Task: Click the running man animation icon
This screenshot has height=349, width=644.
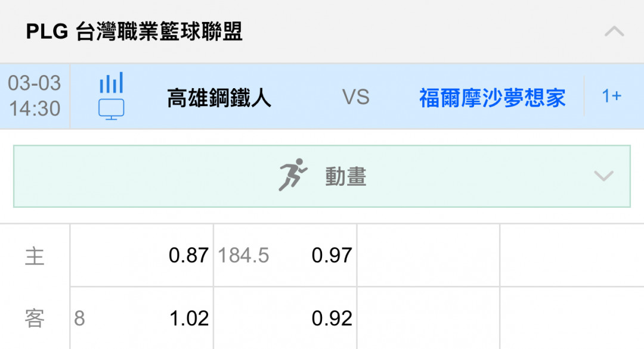Action: [x=293, y=174]
